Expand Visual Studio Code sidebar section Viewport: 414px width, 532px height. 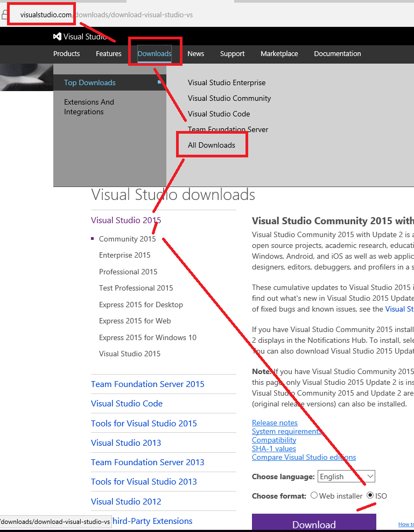pyautogui.click(x=127, y=403)
